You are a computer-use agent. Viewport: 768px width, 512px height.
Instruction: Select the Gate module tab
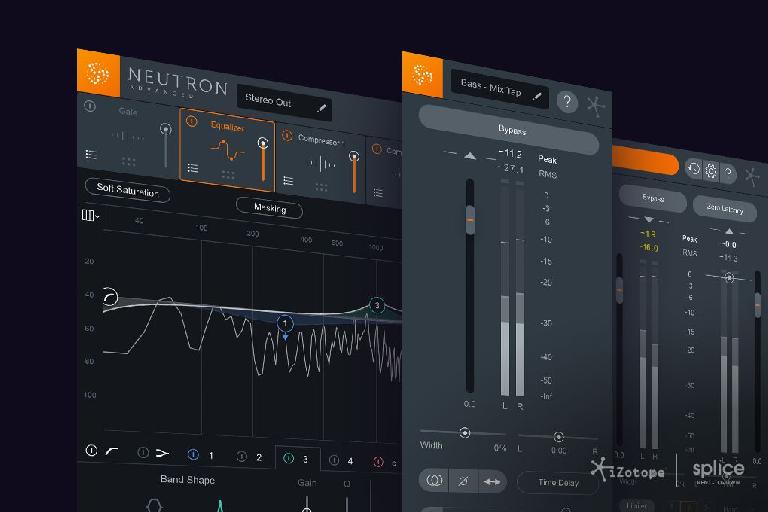click(x=128, y=135)
